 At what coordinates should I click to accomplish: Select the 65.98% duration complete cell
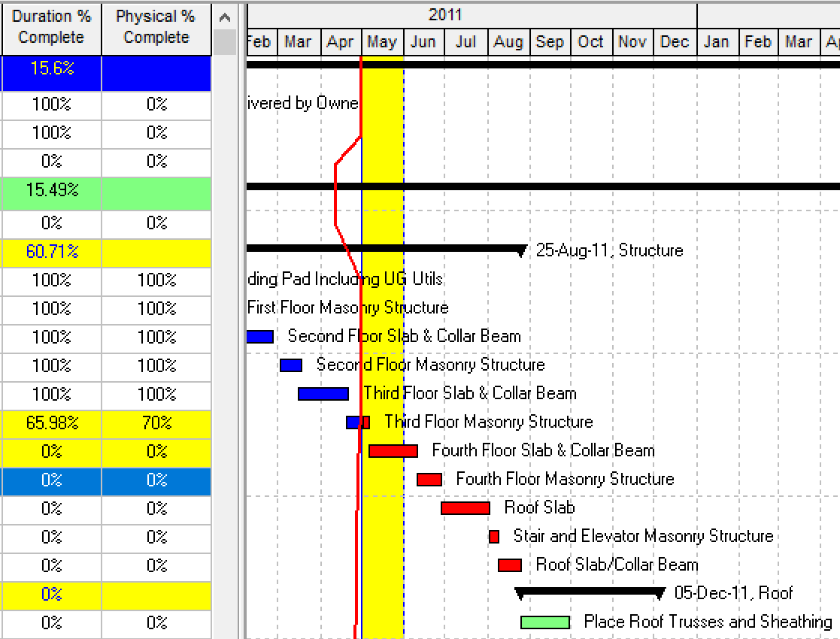51,422
